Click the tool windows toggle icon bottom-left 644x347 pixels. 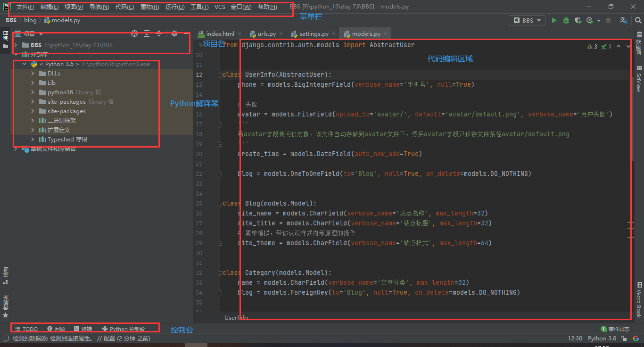(5, 338)
